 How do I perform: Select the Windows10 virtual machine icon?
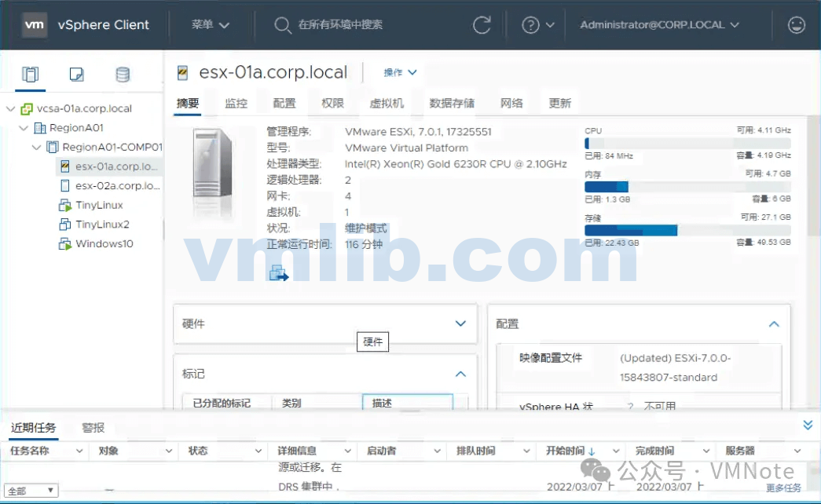(x=64, y=243)
